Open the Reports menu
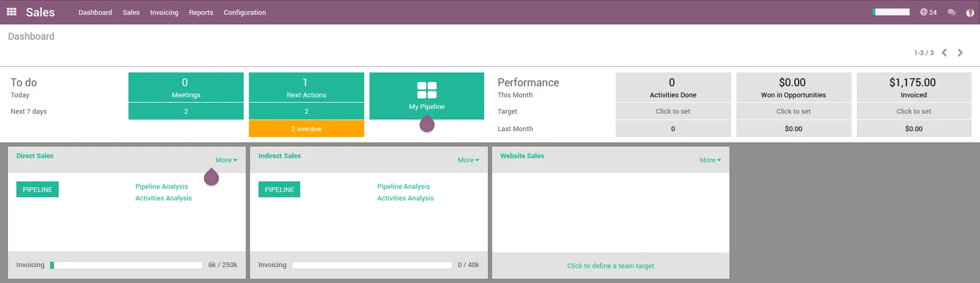The width and height of the screenshot is (980, 283). 201,12
